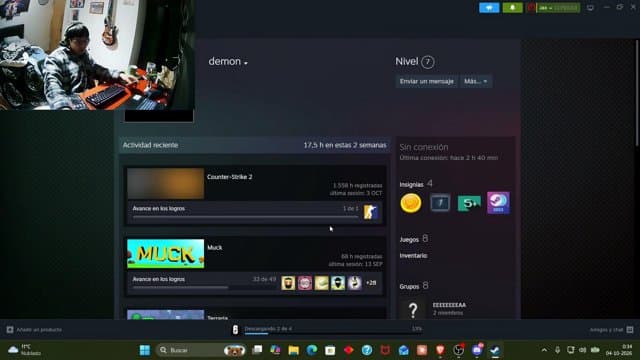640x360 pixels.
Task: Open the Grupos 8 groups link
Action: pyautogui.click(x=414, y=286)
